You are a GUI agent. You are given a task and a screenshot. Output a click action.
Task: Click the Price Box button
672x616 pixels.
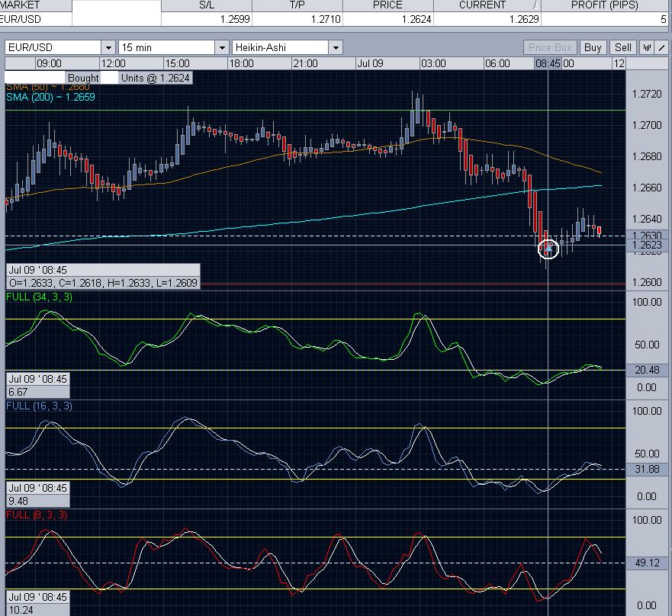[550, 47]
